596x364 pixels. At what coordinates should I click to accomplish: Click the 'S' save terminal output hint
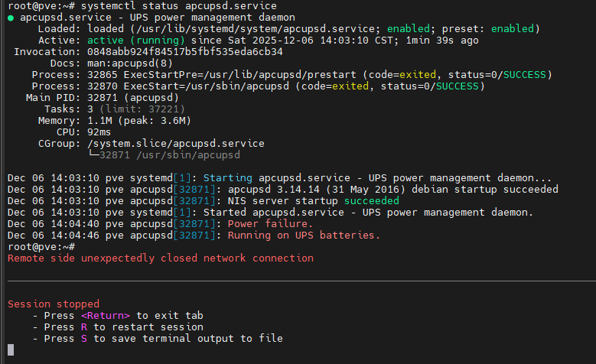click(x=85, y=338)
